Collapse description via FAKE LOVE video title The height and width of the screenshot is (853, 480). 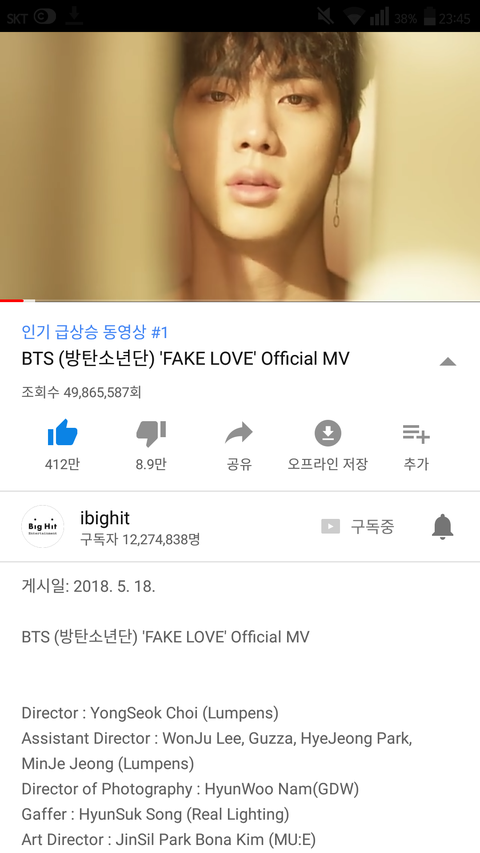point(186,359)
